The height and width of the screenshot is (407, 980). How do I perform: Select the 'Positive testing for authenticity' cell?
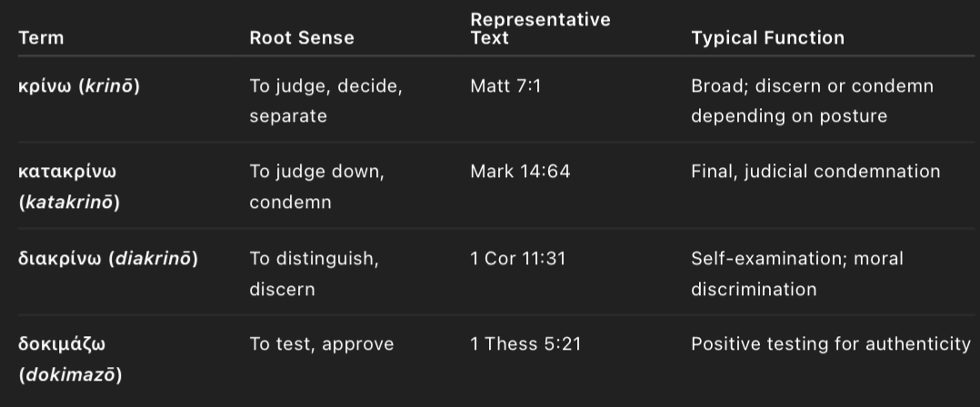click(x=830, y=344)
